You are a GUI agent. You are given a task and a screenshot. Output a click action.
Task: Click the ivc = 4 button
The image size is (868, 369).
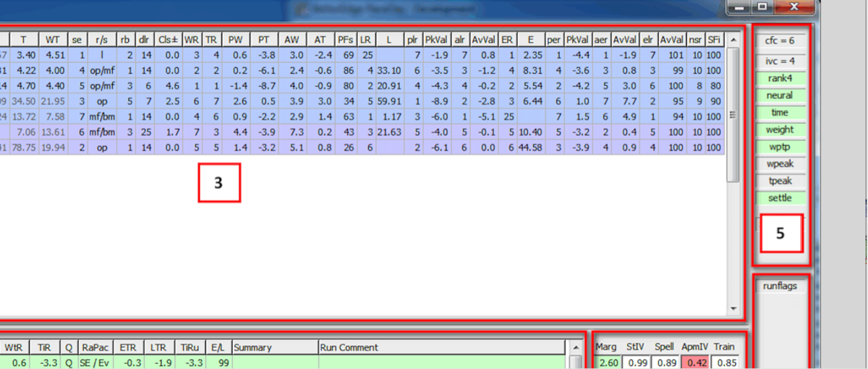tap(780, 61)
